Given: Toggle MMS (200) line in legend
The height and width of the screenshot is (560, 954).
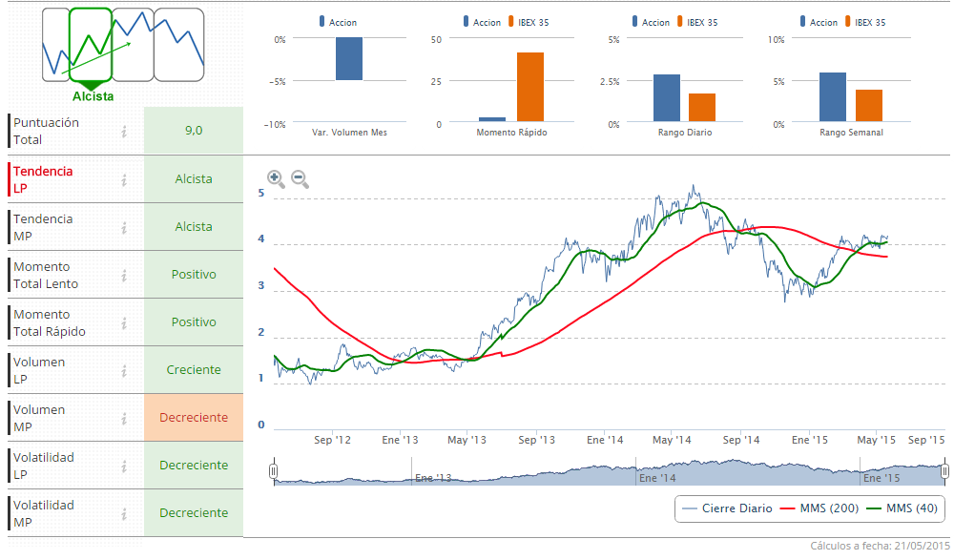Looking at the screenshot, I should (x=812, y=508).
